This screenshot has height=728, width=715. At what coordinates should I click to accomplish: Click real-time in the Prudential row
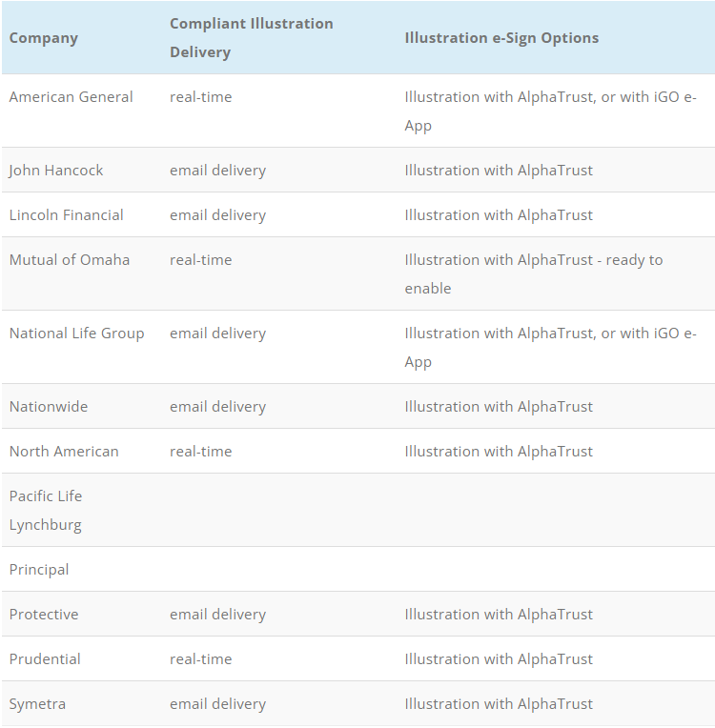coord(201,659)
